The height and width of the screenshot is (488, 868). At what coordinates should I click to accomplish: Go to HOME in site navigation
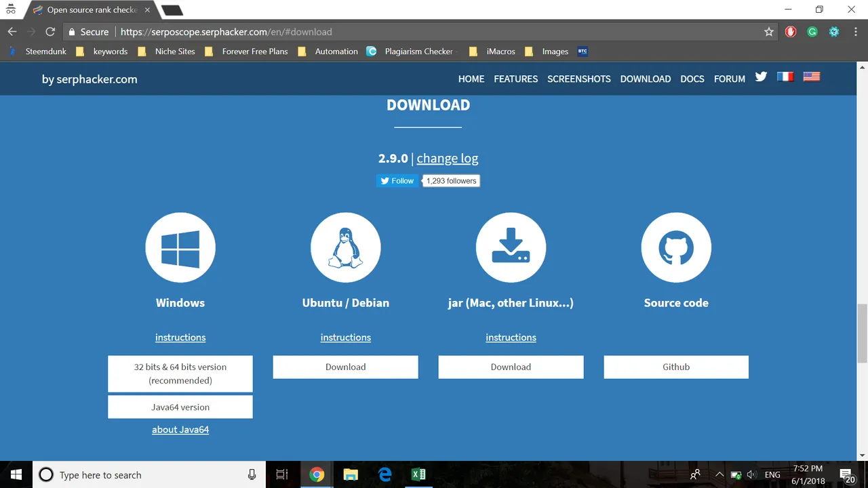[471, 79]
